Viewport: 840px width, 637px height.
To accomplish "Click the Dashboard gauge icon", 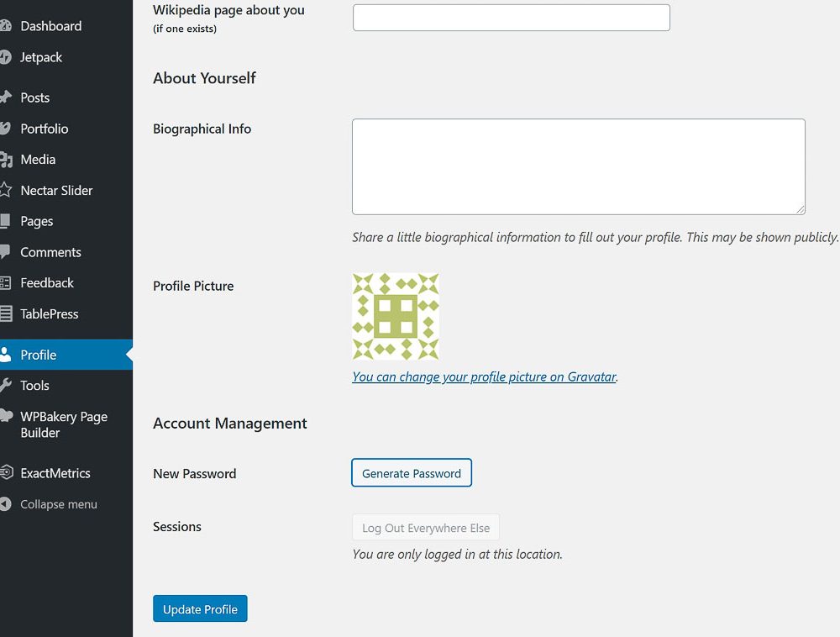I will 5,26.
